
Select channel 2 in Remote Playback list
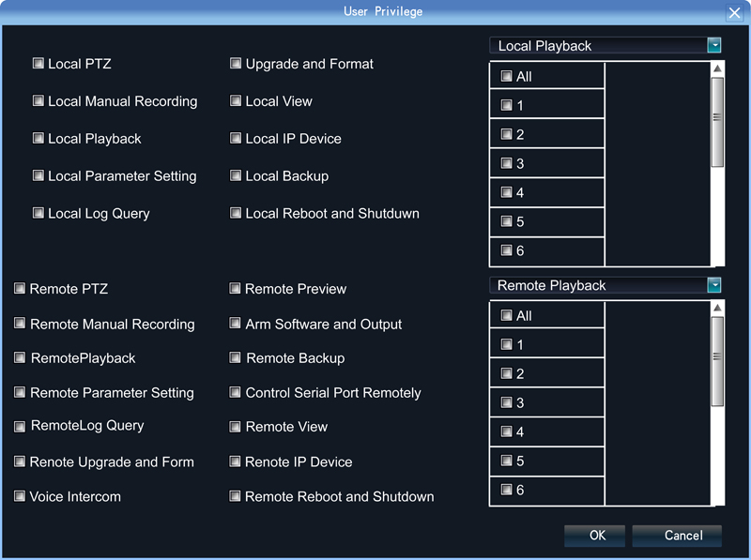[506, 373]
